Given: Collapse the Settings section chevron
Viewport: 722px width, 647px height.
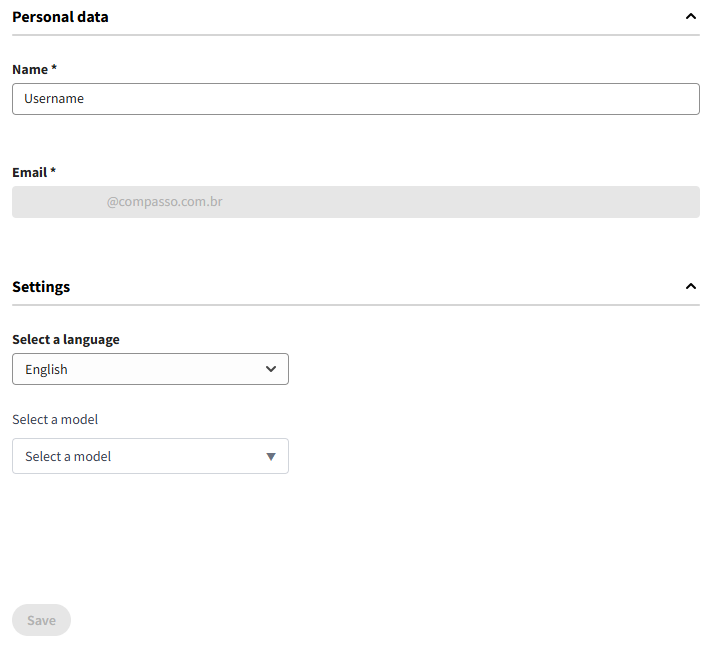Looking at the screenshot, I should click(690, 287).
